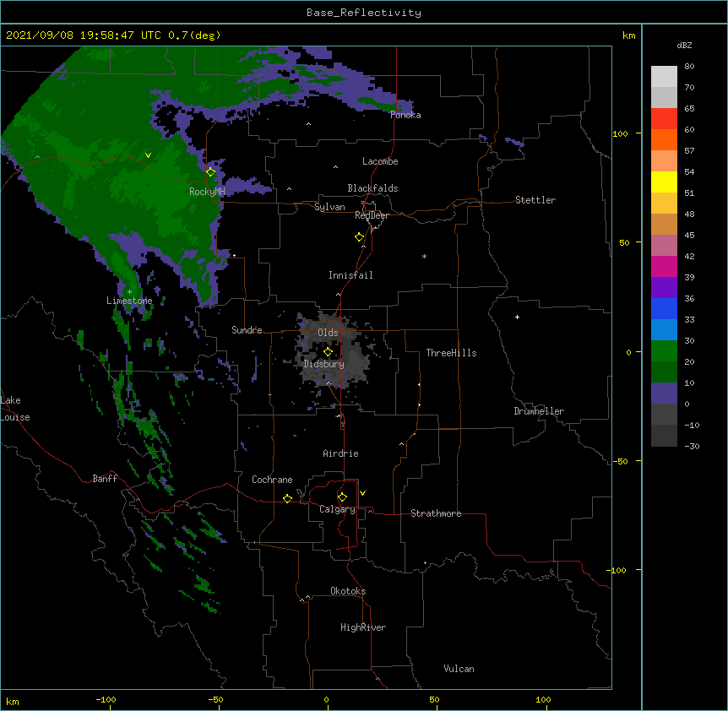
Task: Select the slate purple 10-0 dBZ legend swatch
Action: click(x=664, y=393)
